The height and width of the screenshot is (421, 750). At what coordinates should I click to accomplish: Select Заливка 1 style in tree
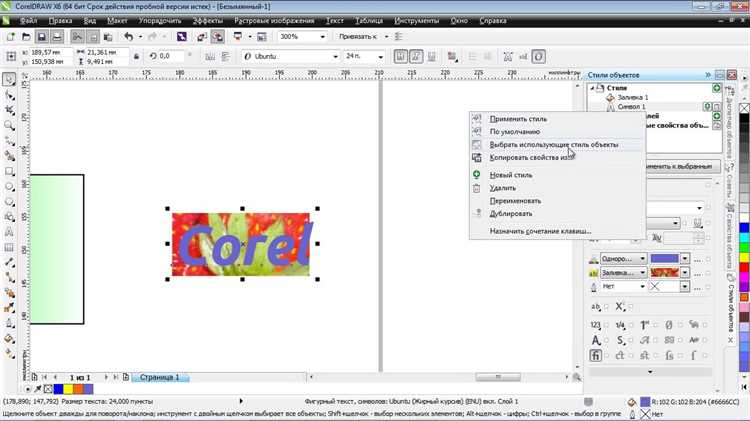(x=632, y=97)
